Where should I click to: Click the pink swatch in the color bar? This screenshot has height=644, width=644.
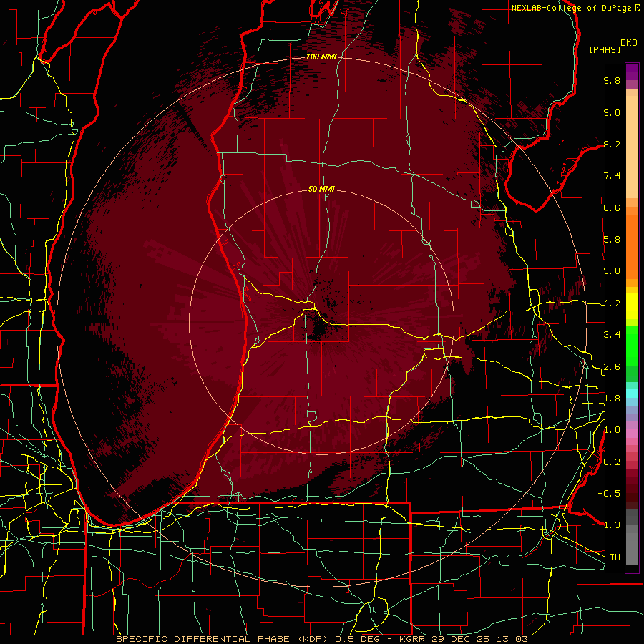click(632, 434)
